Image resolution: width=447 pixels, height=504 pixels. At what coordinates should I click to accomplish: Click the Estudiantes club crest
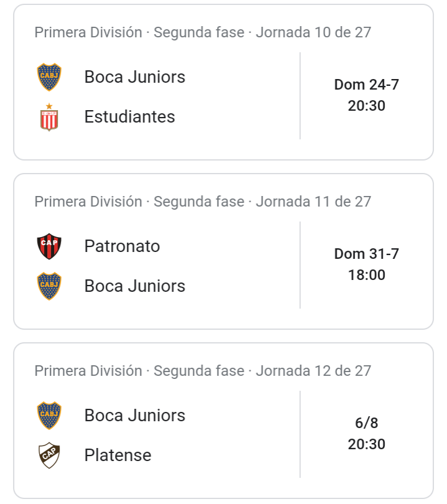49,117
